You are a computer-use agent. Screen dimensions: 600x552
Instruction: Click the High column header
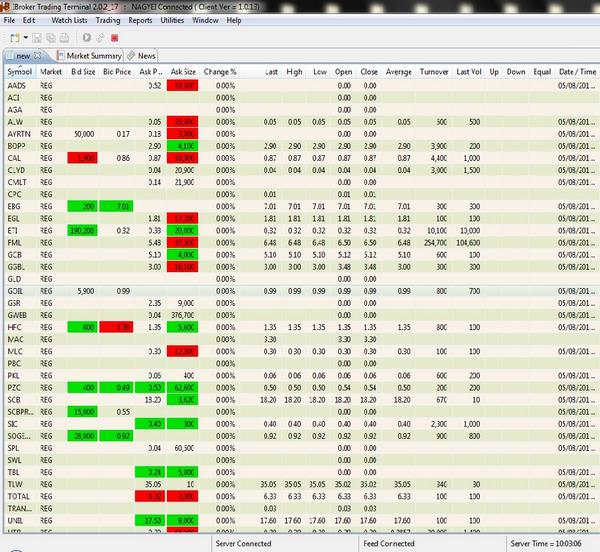point(295,72)
